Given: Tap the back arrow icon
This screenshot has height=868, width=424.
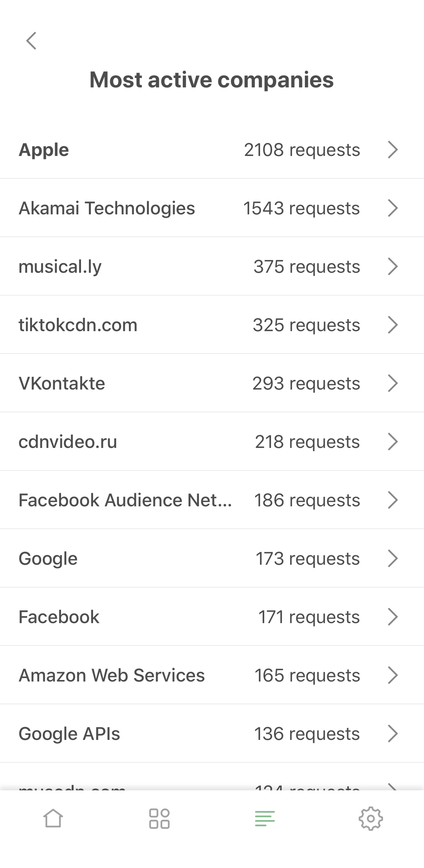Looking at the screenshot, I should [31, 41].
